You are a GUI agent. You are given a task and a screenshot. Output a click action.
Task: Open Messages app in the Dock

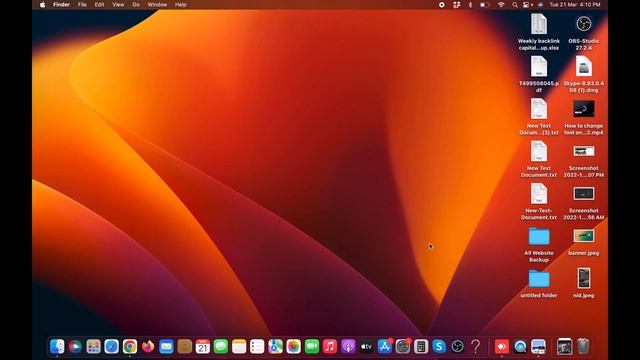pos(221,347)
